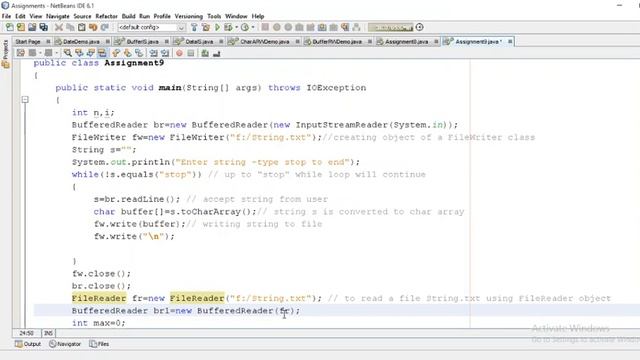Click the New File toolbar icon
This screenshot has width=640, height=360.
point(9,27)
